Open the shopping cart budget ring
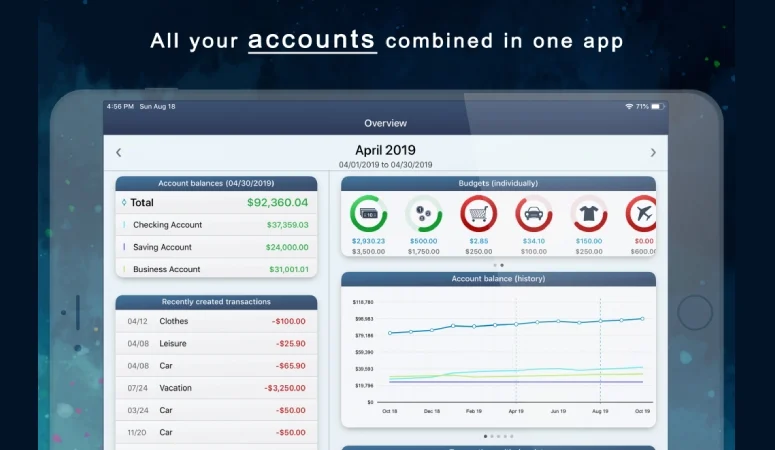Screen dimensions: 775x450 point(478,214)
